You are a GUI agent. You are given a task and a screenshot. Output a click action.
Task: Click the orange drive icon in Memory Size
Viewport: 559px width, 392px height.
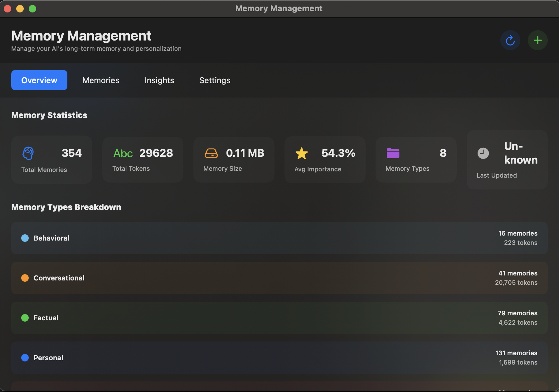click(211, 153)
